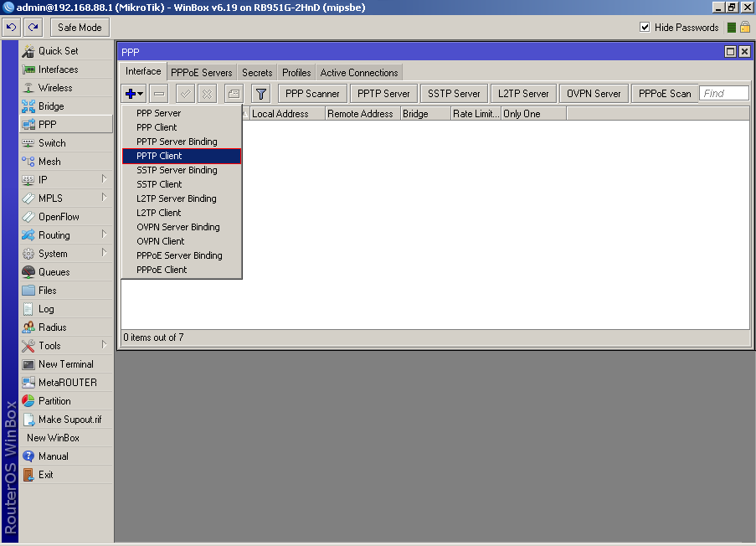Click the Redo arrow icon

coord(33,28)
